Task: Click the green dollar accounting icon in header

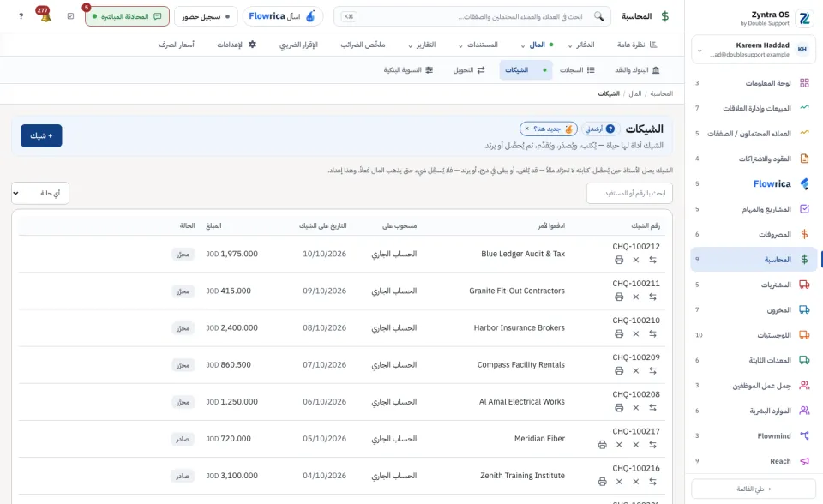Action: click(x=665, y=16)
